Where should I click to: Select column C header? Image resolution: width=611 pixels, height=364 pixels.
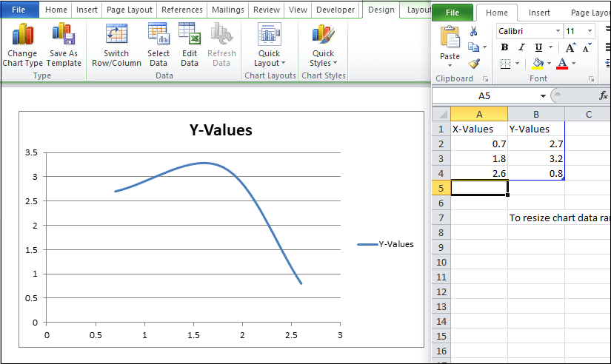tap(588, 115)
